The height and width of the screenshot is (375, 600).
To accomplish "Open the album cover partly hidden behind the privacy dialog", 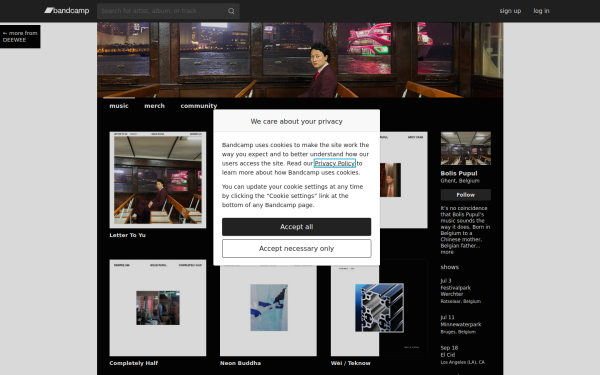I will coord(403,180).
